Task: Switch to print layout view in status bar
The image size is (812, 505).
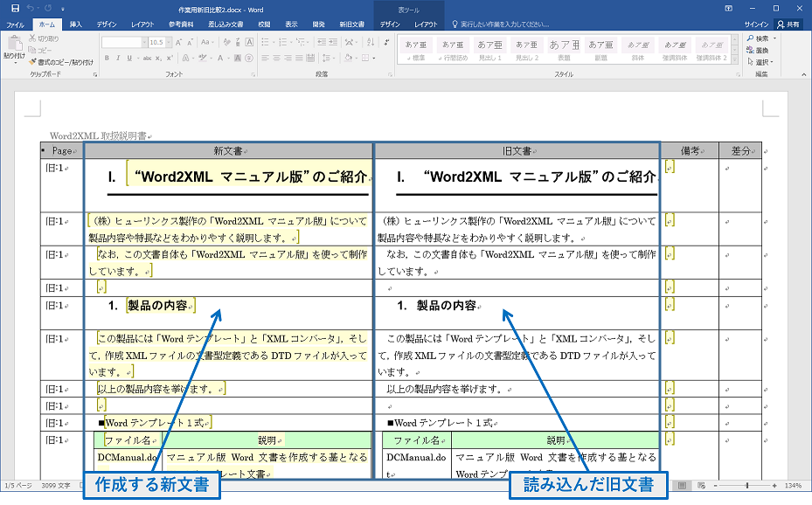Action: (x=682, y=485)
